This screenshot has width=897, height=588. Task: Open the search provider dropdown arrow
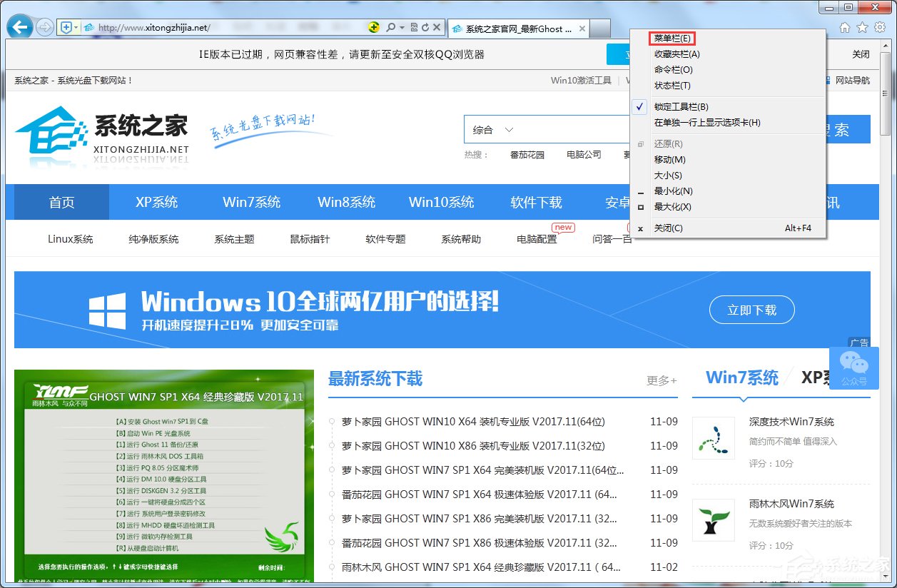(x=402, y=26)
